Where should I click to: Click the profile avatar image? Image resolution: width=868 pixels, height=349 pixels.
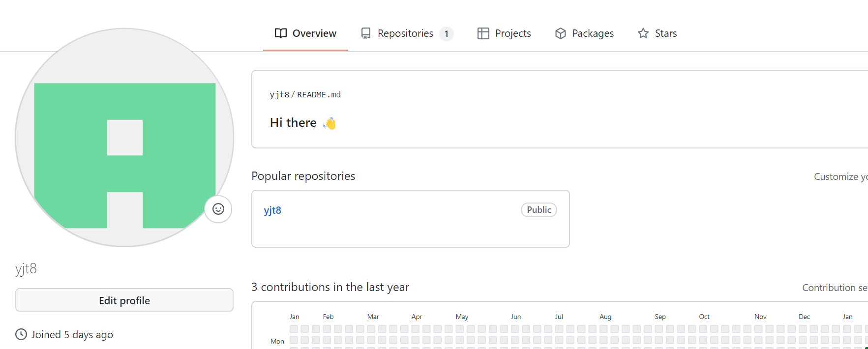coord(124,138)
